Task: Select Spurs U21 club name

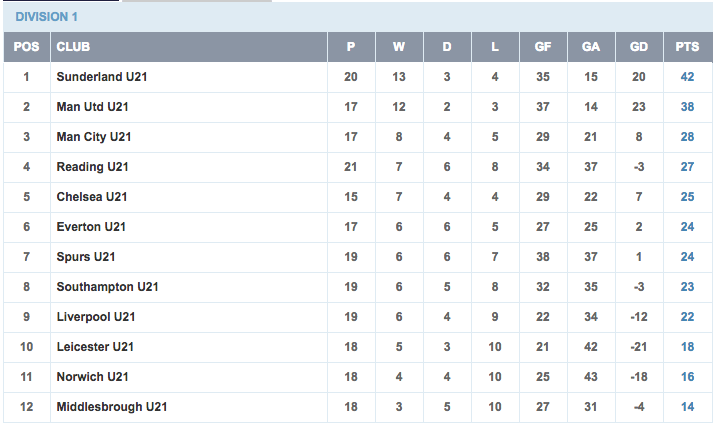Action: 86,257
